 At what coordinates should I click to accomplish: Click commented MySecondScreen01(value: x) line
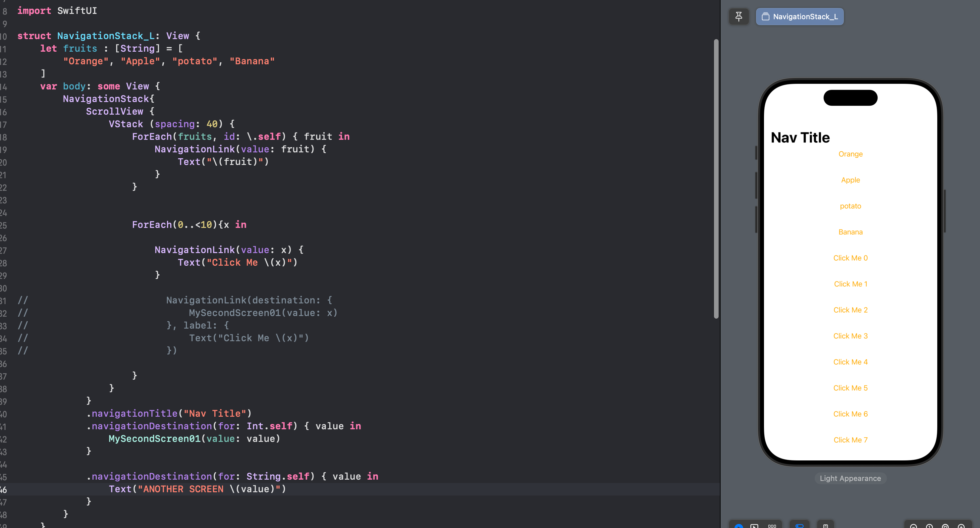[263, 313]
